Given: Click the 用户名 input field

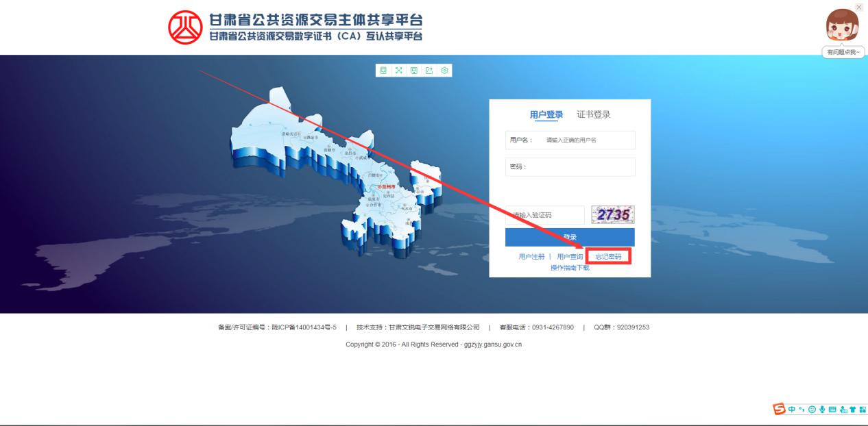Looking at the screenshot, I should tap(586, 140).
